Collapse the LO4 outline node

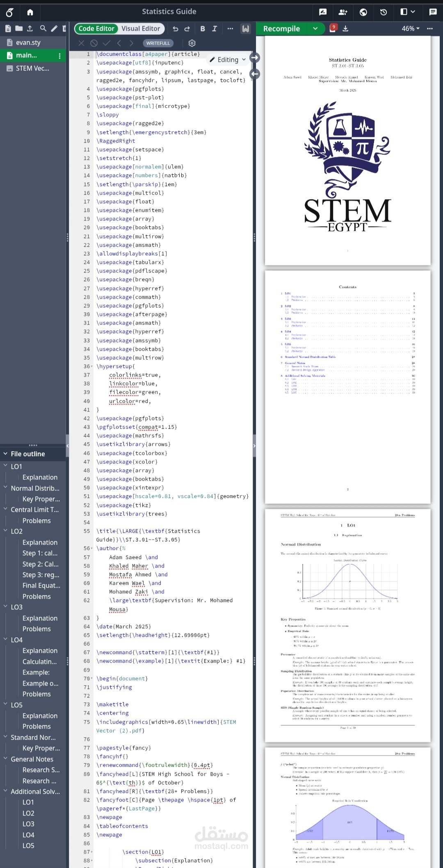click(5, 639)
